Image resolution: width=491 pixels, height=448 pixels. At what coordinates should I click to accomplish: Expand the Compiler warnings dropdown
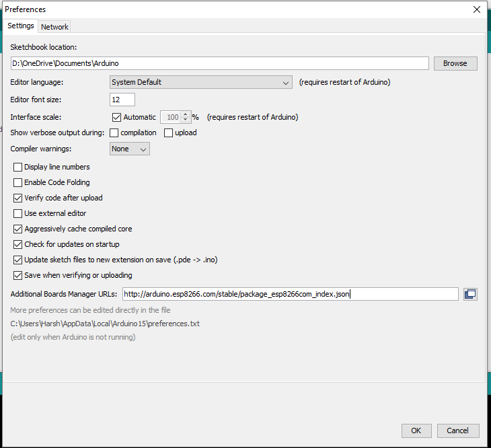[x=130, y=149]
